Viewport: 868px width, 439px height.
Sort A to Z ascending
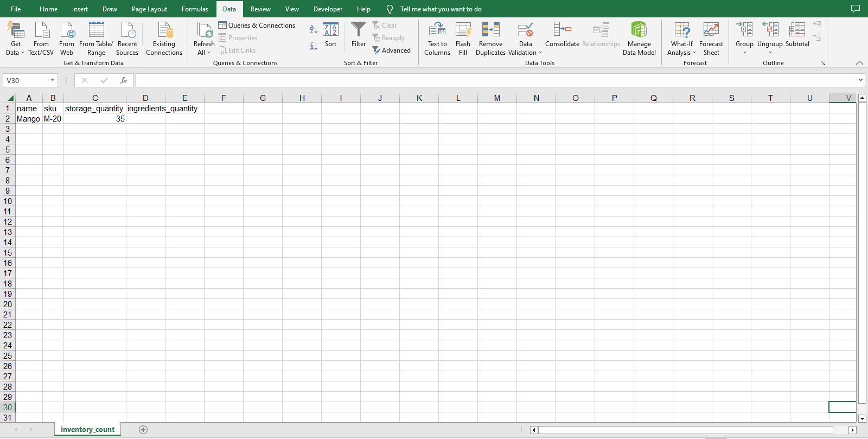pos(314,29)
